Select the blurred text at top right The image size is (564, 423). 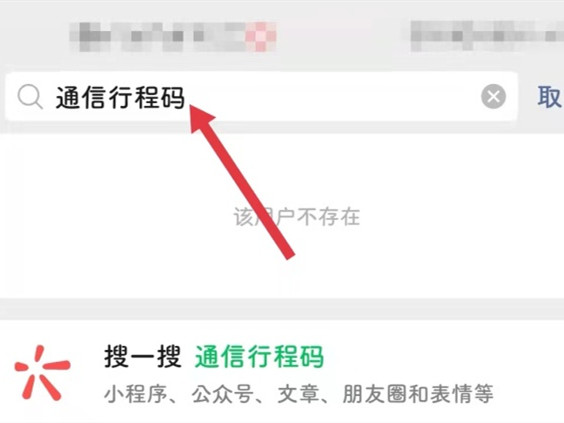[x=487, y=36]
